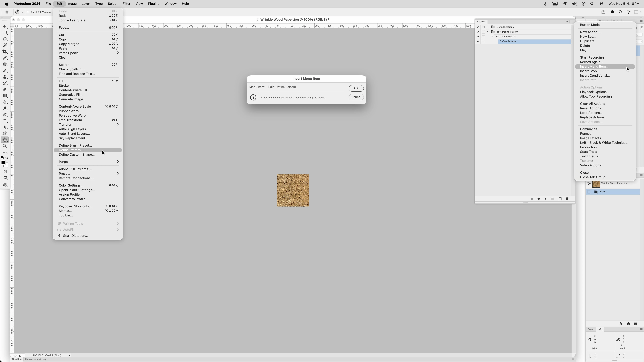Image resolution: width=644 pixels, height=362 pixels.
Task: Select the Zoom tool in toolbar
Action: (5, 146)
